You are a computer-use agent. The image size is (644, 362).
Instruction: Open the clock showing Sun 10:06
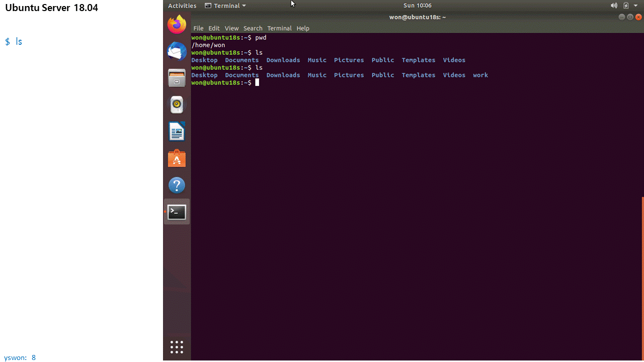coord(418,6)
